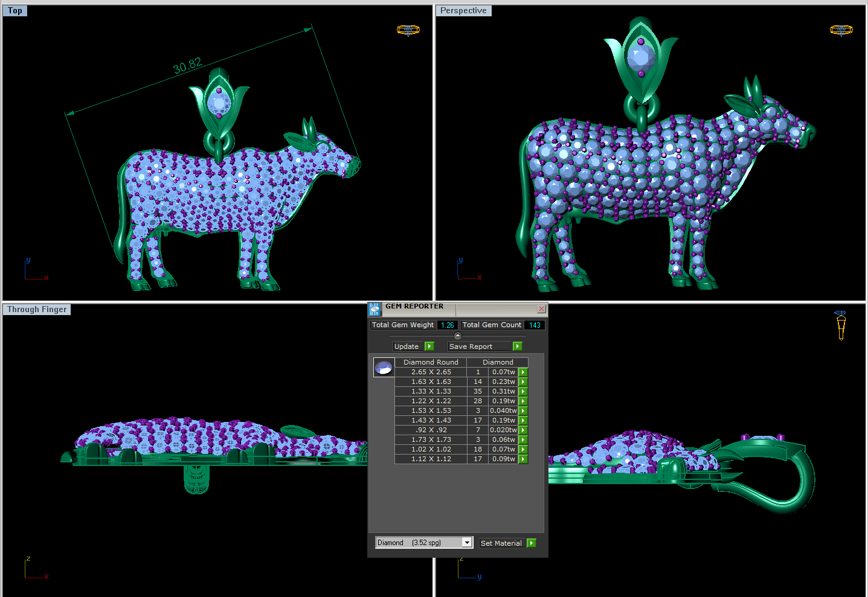Select the .92 X .92 size cell
Image resolution: width=868 pixels, height=597 pixels.
[431, 430]
